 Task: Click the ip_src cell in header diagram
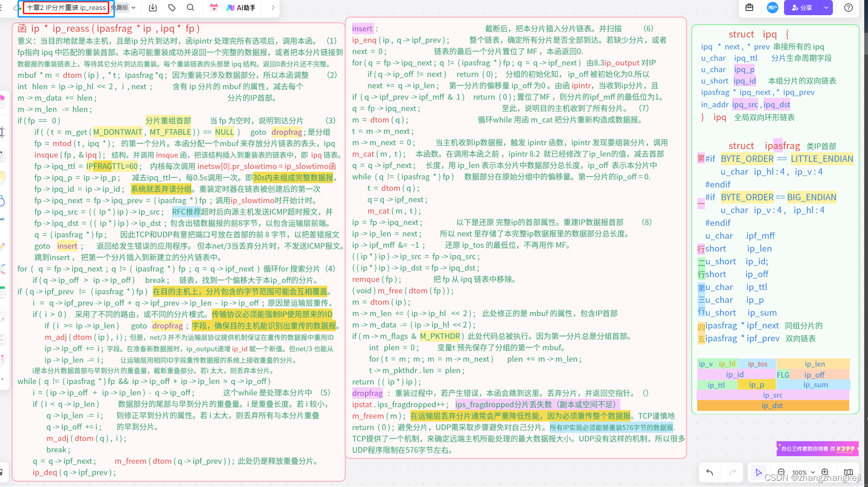(773, 395)
